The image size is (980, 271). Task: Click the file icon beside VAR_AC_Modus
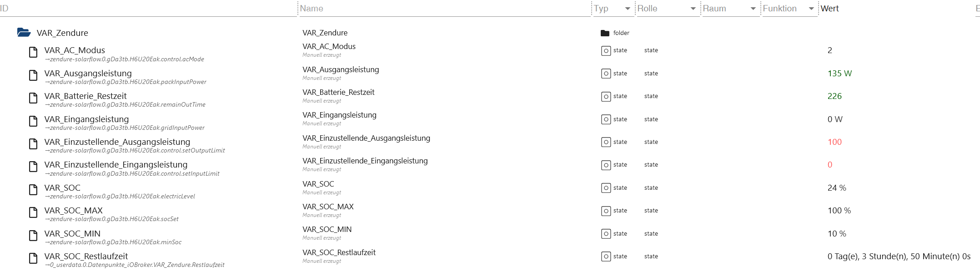click(x=33, y=52)
